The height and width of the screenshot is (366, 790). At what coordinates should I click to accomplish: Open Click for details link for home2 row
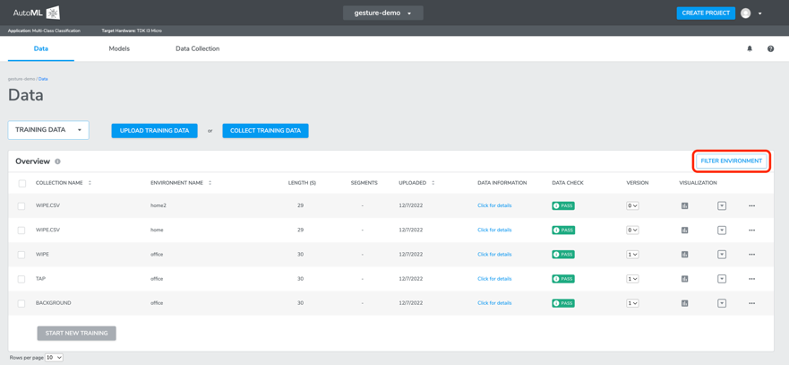point(494,206)
